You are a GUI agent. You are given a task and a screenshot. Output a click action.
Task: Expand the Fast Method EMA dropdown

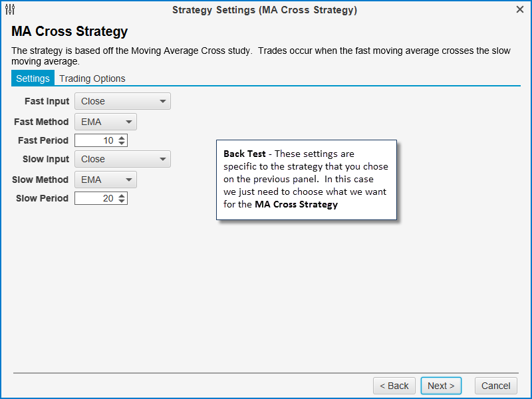(106, 122)
